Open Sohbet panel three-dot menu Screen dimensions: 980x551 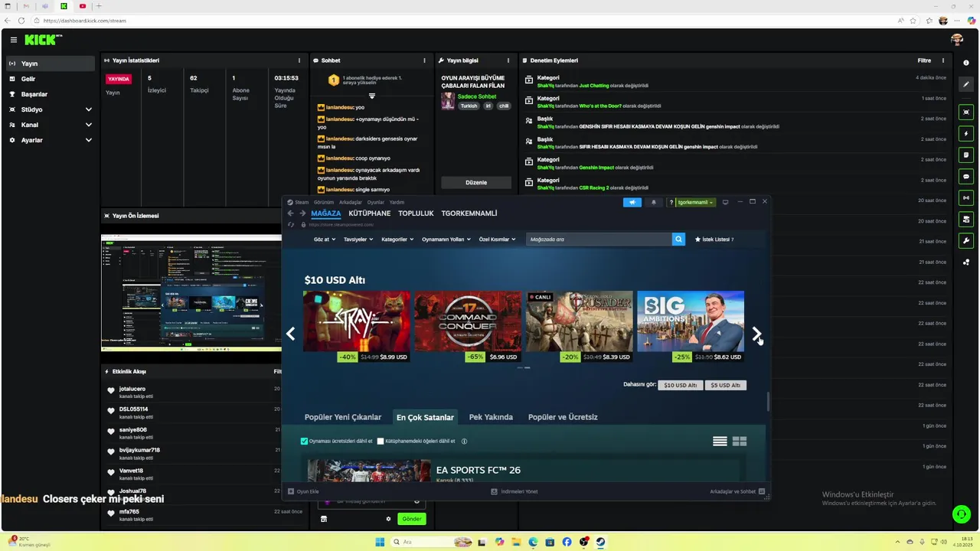click(424, 60)
